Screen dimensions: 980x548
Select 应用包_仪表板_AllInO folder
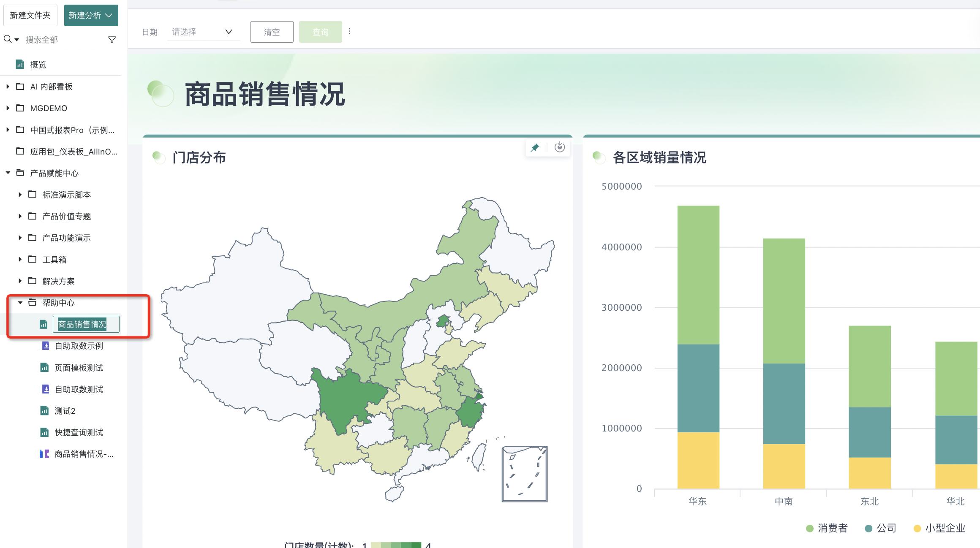pos(74,152)
